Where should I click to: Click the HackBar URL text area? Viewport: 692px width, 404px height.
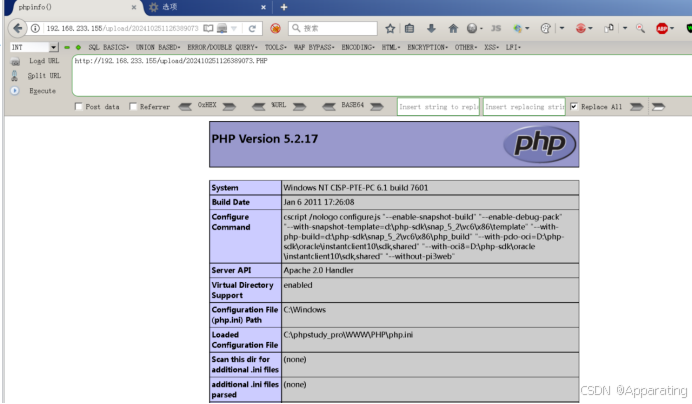[382, 76]
